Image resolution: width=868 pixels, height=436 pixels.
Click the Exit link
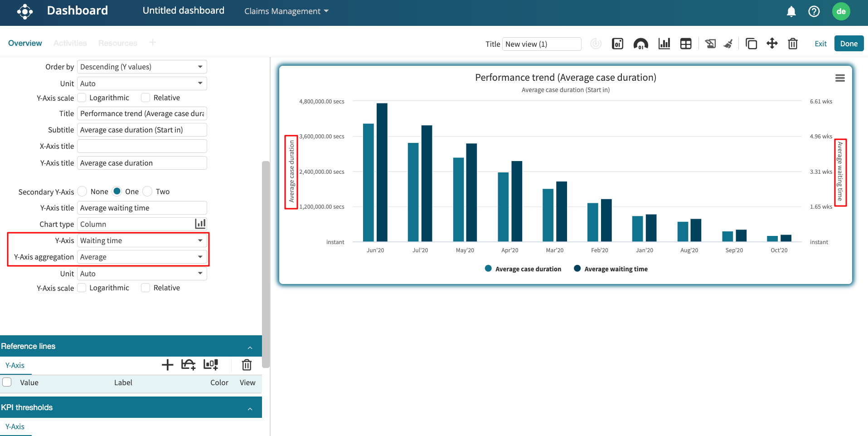[820, 44]
